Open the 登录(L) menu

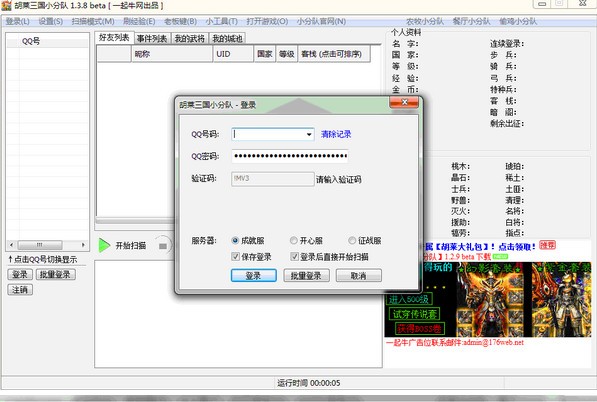click(x=18, y=21)
